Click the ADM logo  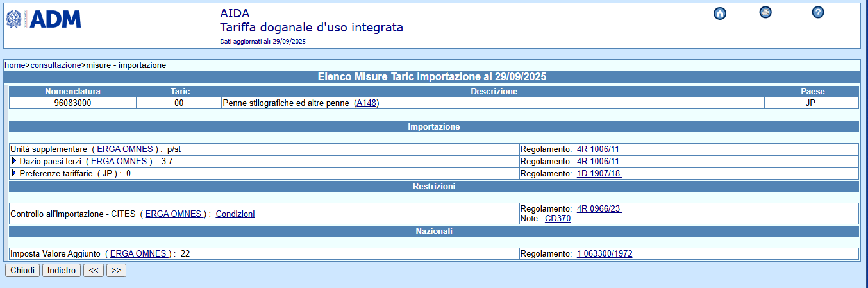[44, 20]
